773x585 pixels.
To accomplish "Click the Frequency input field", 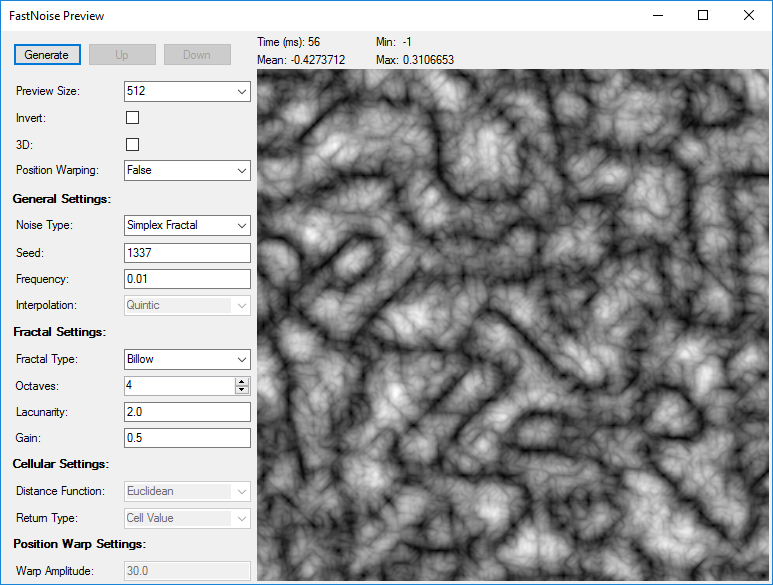I will point(187,279).
